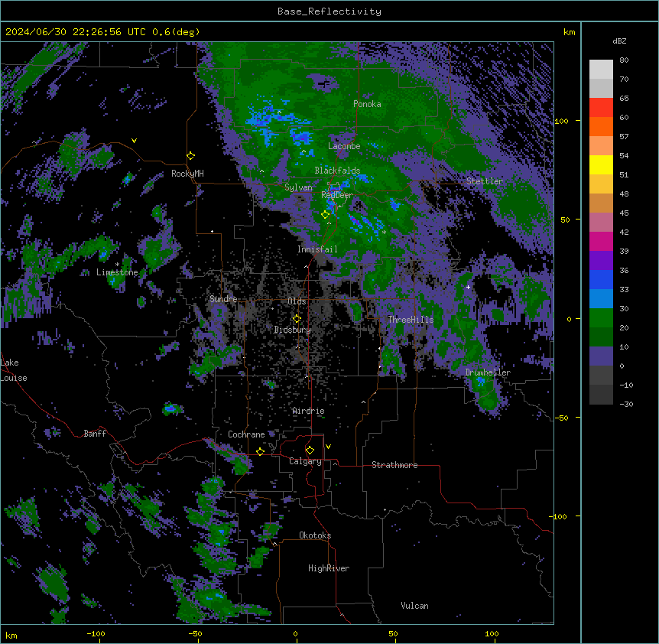Image resolution: width=659 pixels, height=644 pixels.
Task: Click the yellow marker between Olds and Didsbury
Action: [x=297, y=319]
